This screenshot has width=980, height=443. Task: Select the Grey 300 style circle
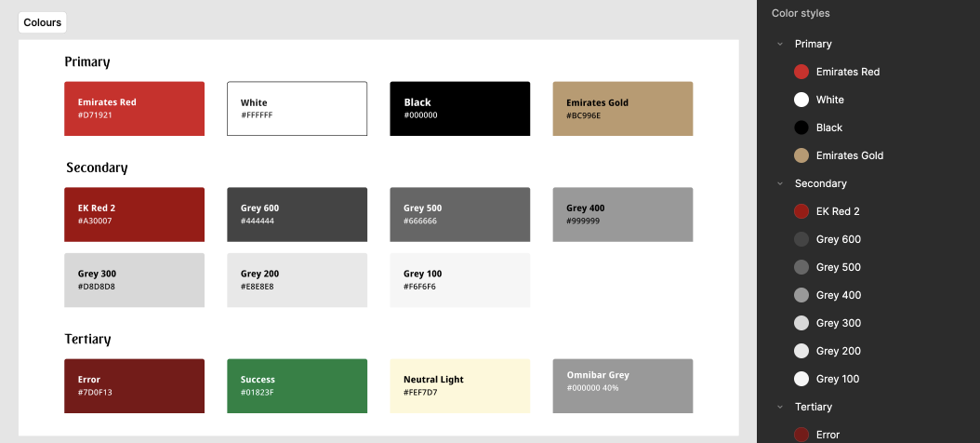coord(801,323)
